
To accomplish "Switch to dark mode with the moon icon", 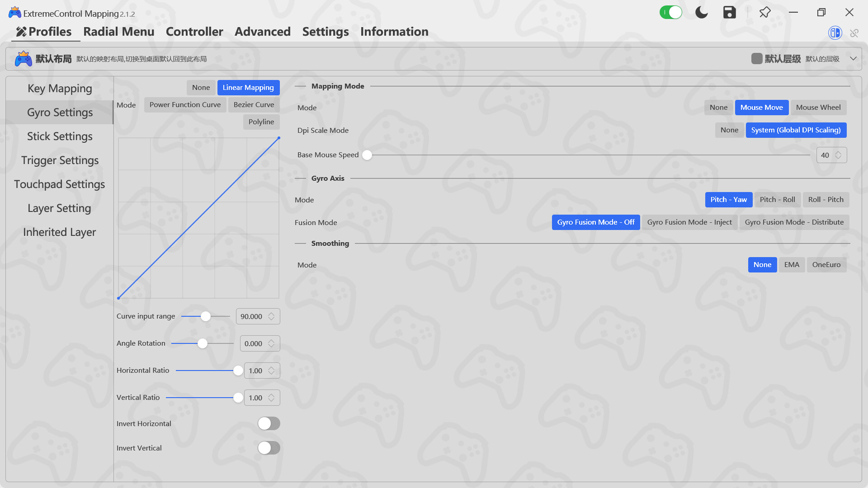I will pyautogui.click(x=701, y=12).
